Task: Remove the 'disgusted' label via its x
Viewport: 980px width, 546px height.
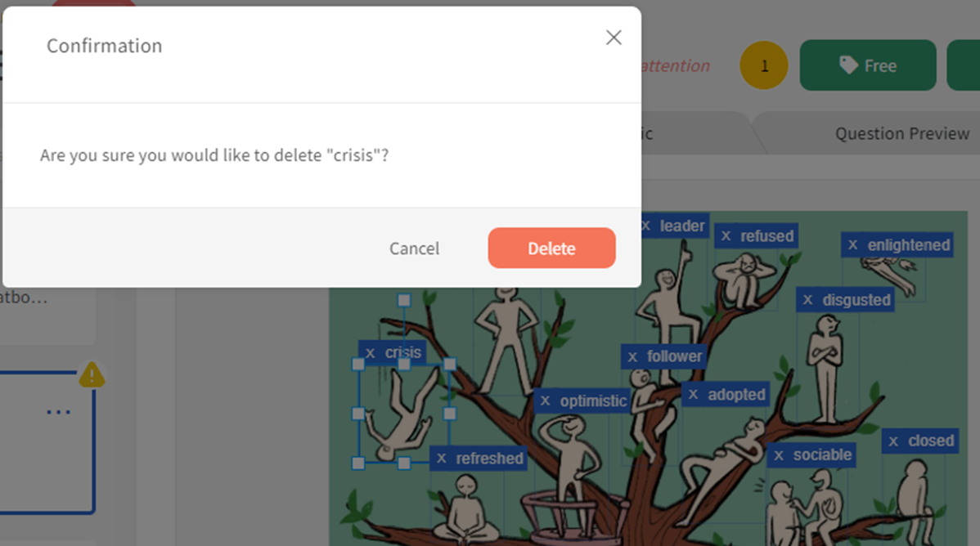Action: click(x=807, y=300)
